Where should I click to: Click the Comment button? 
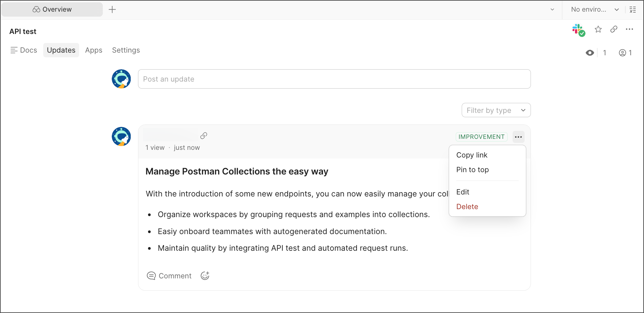[x=169, y=276]
